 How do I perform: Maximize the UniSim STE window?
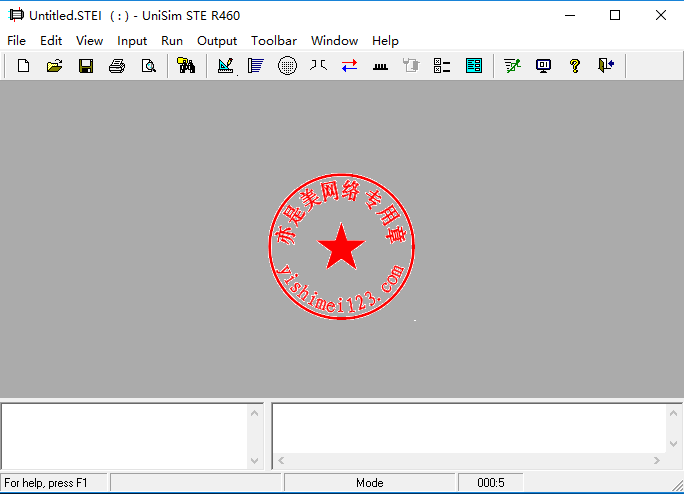click(615, 15)
